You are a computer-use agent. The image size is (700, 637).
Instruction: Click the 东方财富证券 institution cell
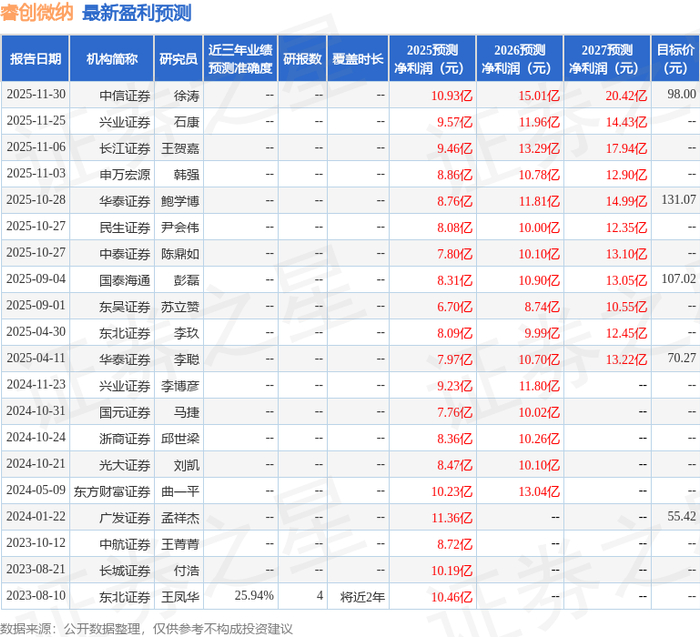click(112, 491)
